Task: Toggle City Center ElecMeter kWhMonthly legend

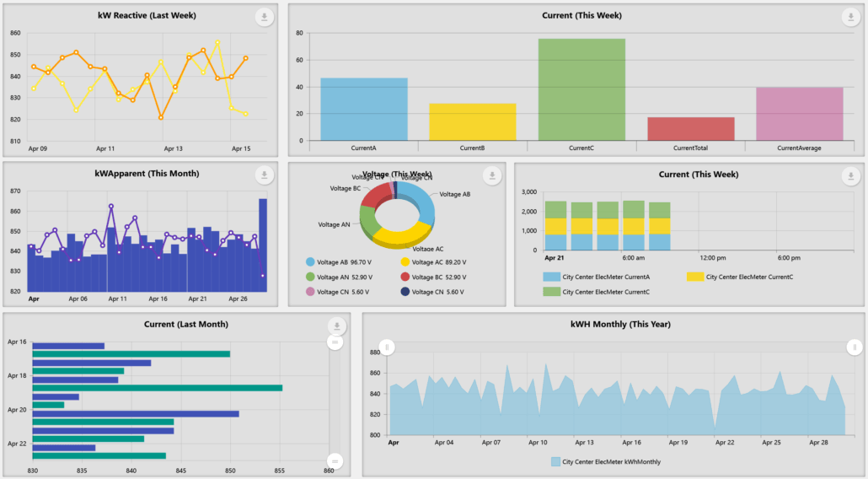Action: pos(555,462)
